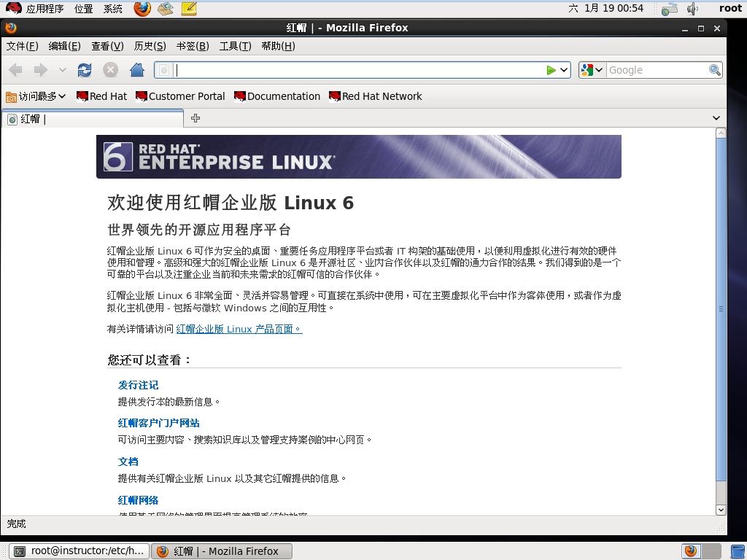747x560 pixels.
Task: Open the 红帽网络 link
Action: click(x=138, y=500)
